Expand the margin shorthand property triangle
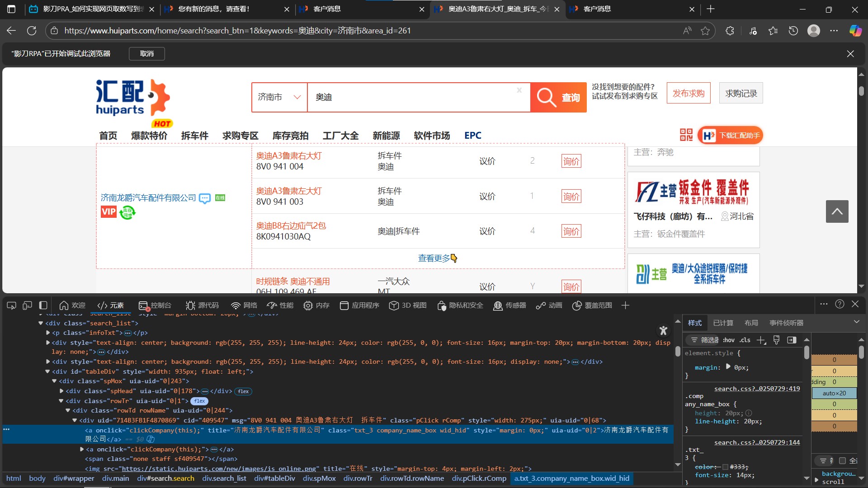868x488 pixels. pos(728,367)
